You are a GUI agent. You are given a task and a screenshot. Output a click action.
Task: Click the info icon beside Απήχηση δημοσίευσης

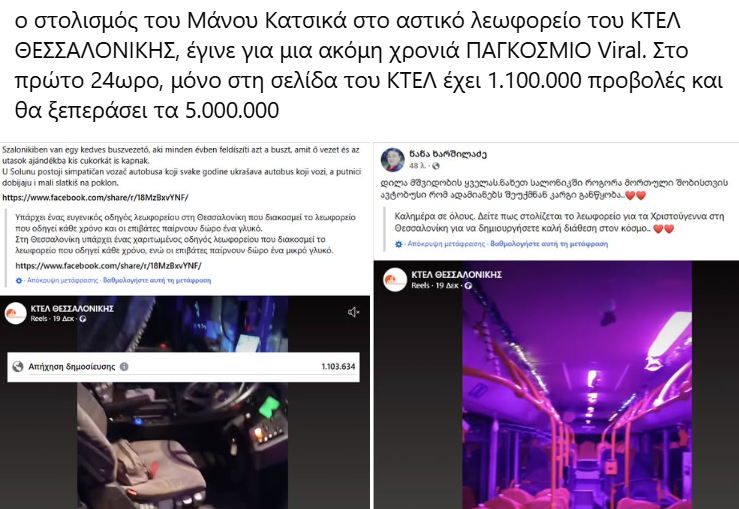[x=124, y=367]
